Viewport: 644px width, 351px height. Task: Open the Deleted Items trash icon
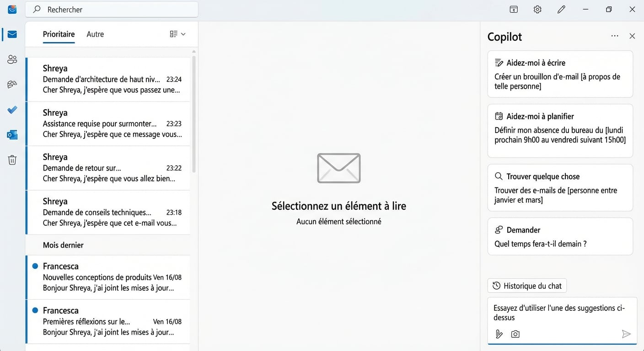point(12,160)
